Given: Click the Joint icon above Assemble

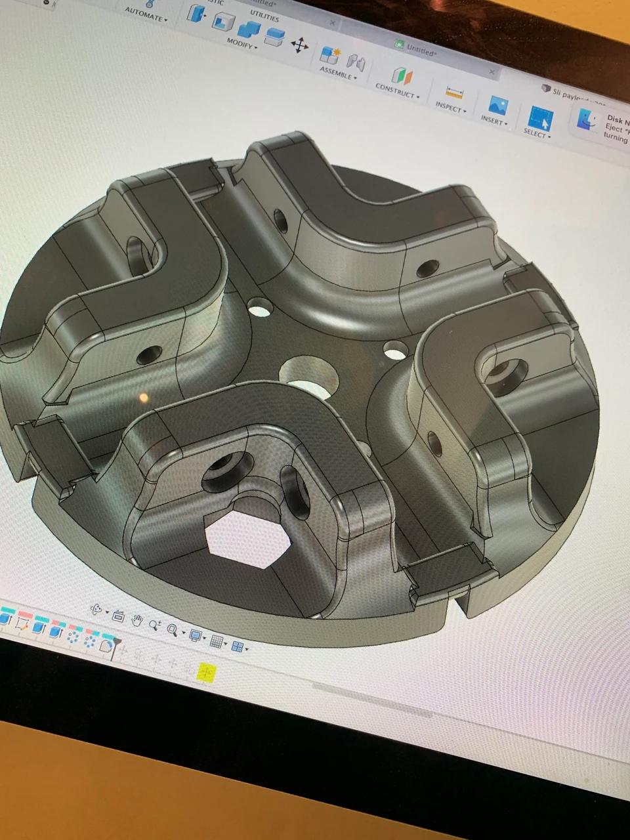Looking at the screenshot, I should [x=356, y=62].
